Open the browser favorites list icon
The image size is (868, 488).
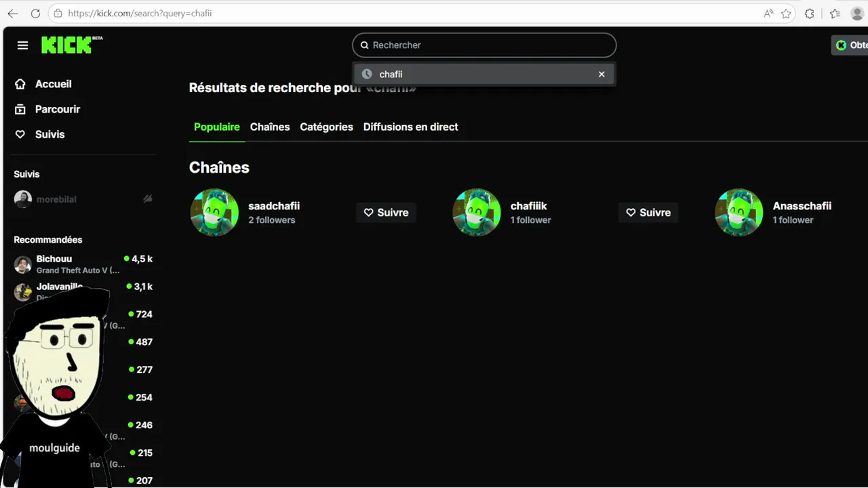pyautogui.click(x=835, y=14)
